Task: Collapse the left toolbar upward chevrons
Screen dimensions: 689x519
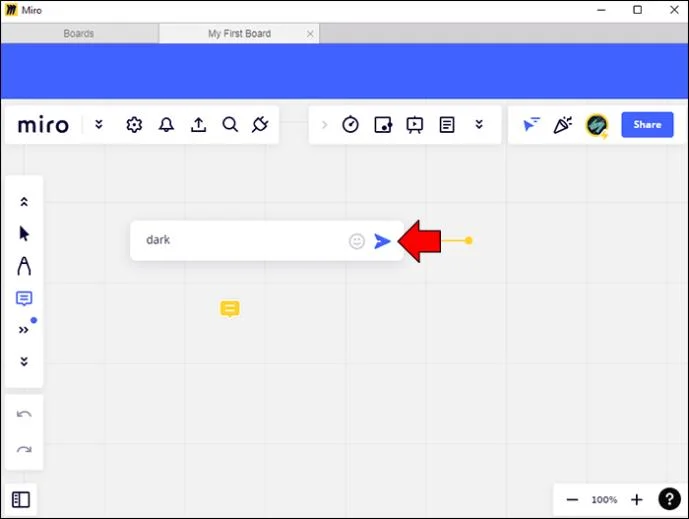Action: coord(24,202)
